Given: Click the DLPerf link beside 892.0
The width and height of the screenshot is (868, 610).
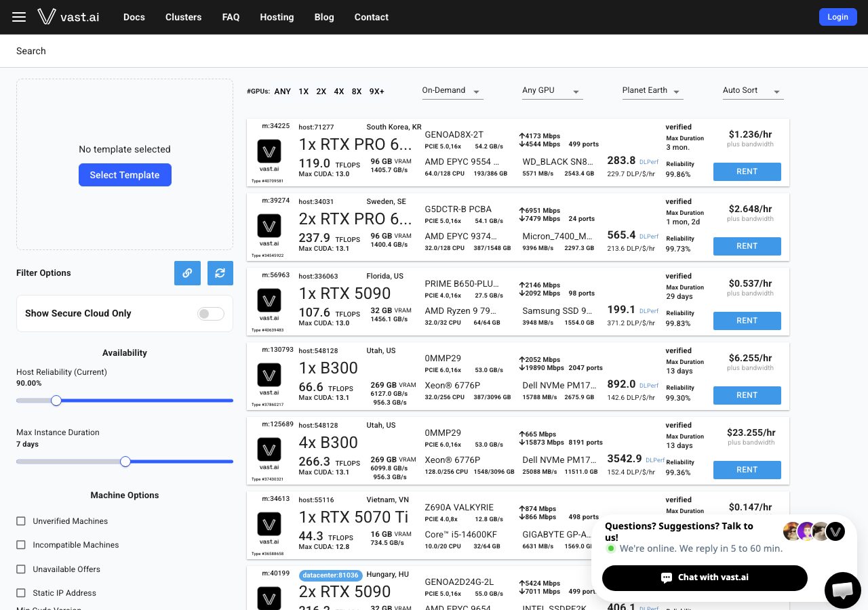Looking at the screenshot, I should [649, 386].
